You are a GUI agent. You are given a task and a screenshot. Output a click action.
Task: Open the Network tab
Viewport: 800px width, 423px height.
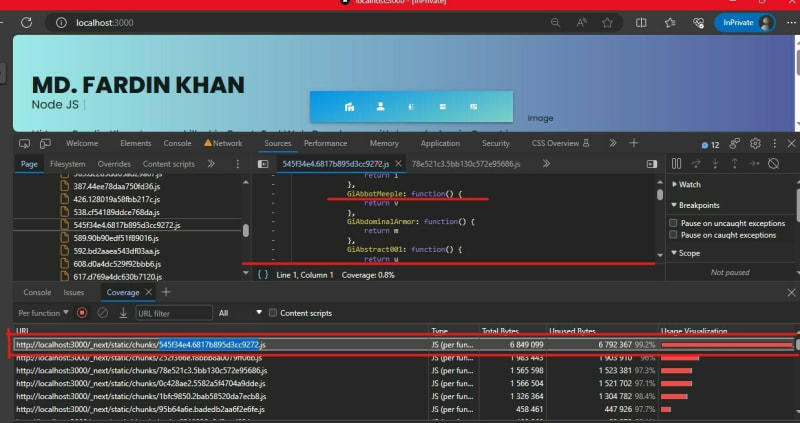(x=223, y=143)
